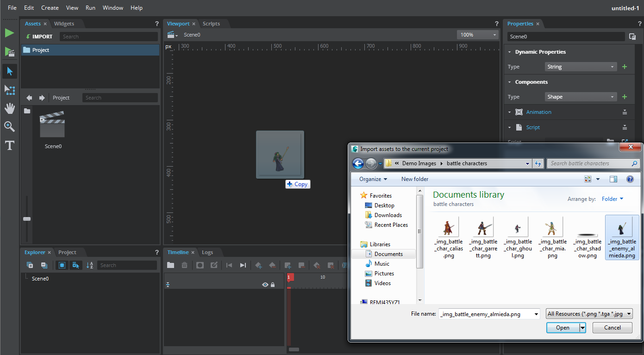644x355 pixels.
Task: Click the folder icon in Timeline toolbar
Action: coord(171,265)
